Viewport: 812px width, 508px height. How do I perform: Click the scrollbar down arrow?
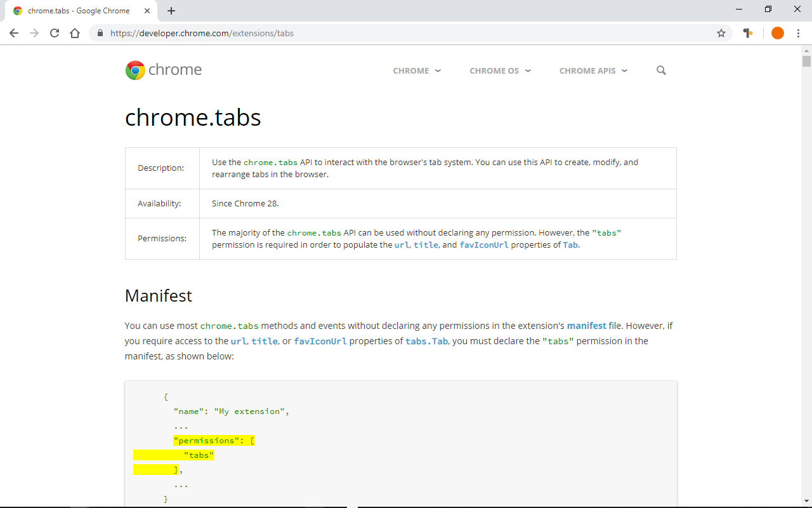click(x=806, y=503)
